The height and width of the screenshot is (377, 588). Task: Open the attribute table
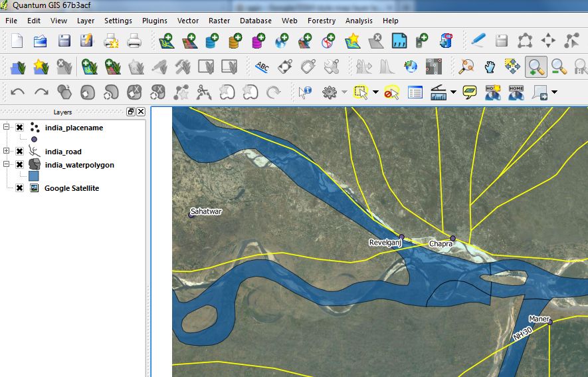(x=415, y=92)
